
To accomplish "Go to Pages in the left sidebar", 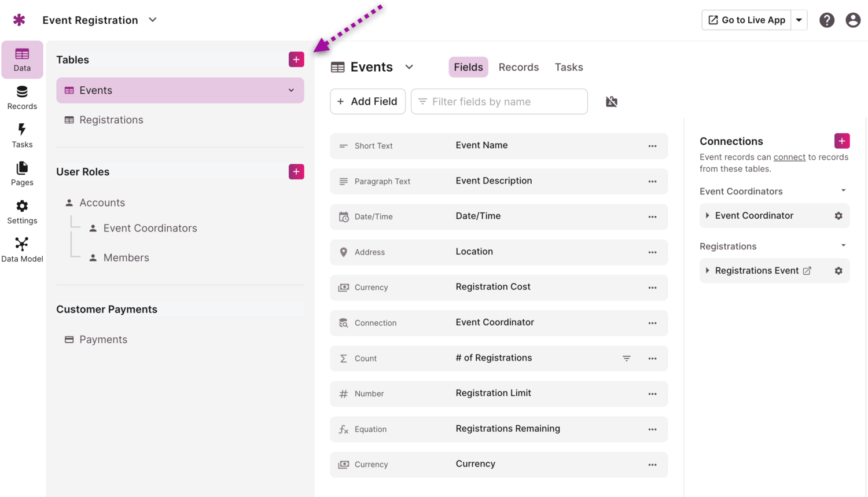I will click(22, 174).
